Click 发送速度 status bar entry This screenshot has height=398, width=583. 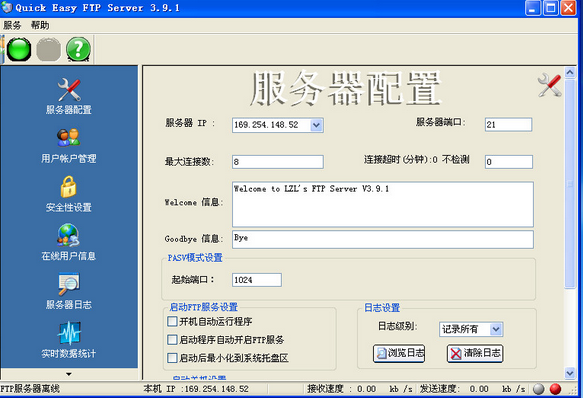[x=473, y=389]
